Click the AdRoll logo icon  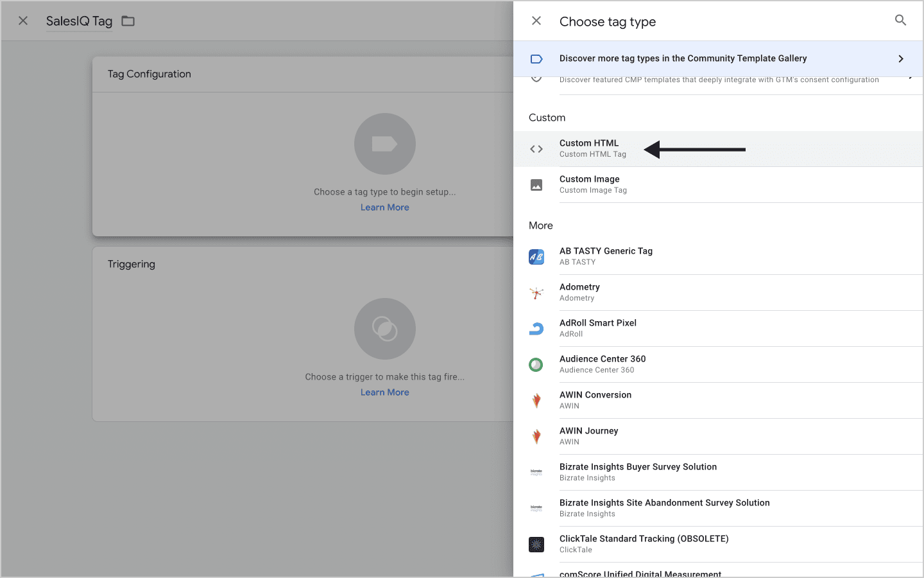[x=536, y=329]
